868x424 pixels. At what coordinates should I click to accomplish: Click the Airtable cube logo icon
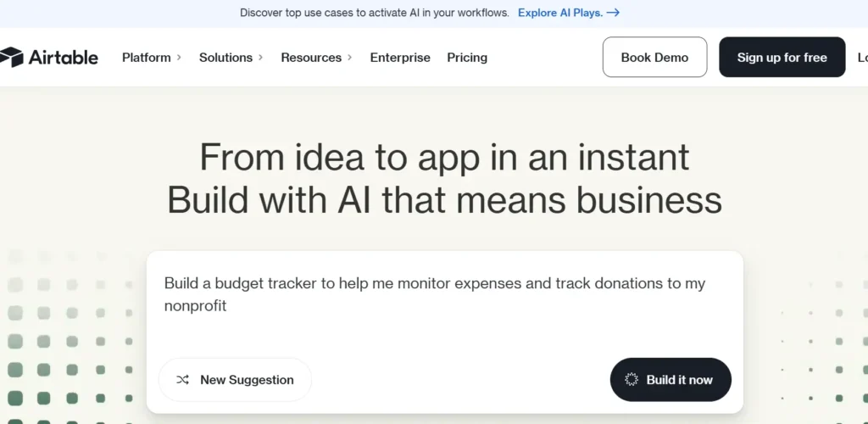pyautogui.click(x=10, y=58)
